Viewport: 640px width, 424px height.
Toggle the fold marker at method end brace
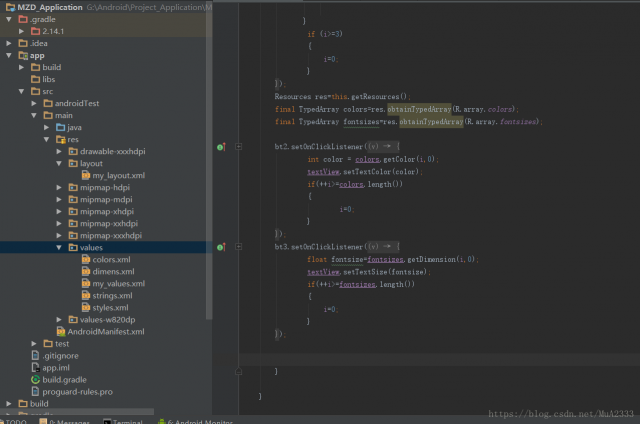coord(239,371)
